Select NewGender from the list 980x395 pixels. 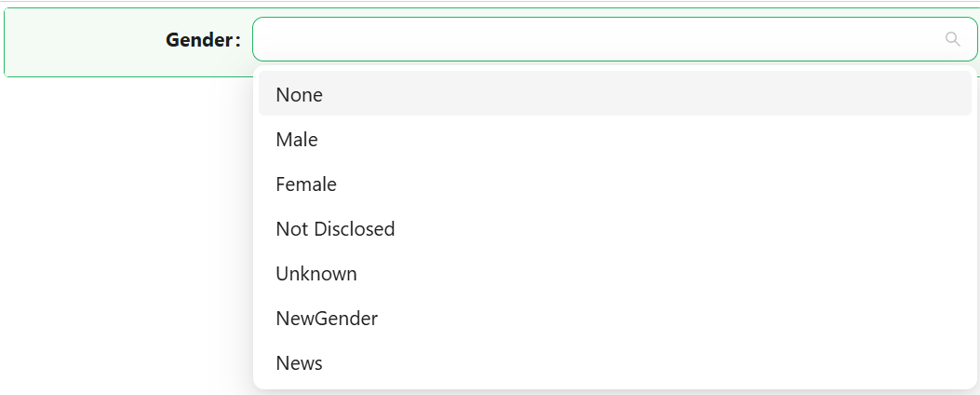[x=615, y=318]
